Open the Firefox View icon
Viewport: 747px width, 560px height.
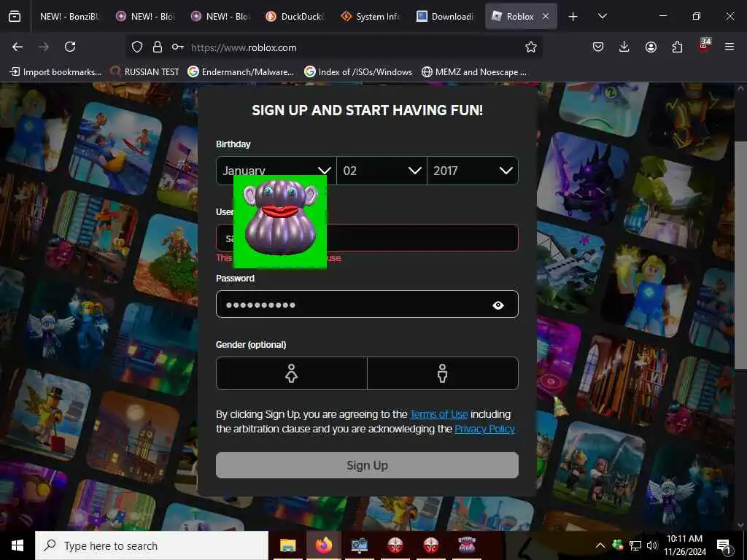15,16
